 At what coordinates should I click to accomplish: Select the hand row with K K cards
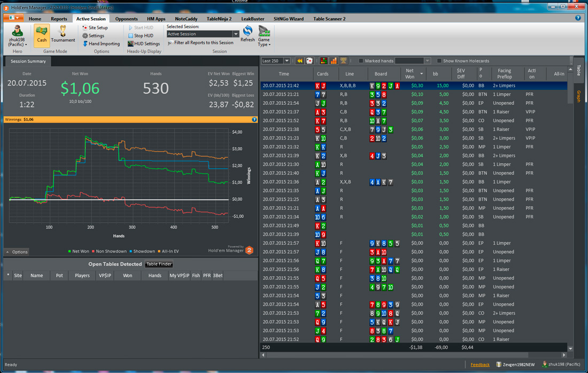[414, 147]
